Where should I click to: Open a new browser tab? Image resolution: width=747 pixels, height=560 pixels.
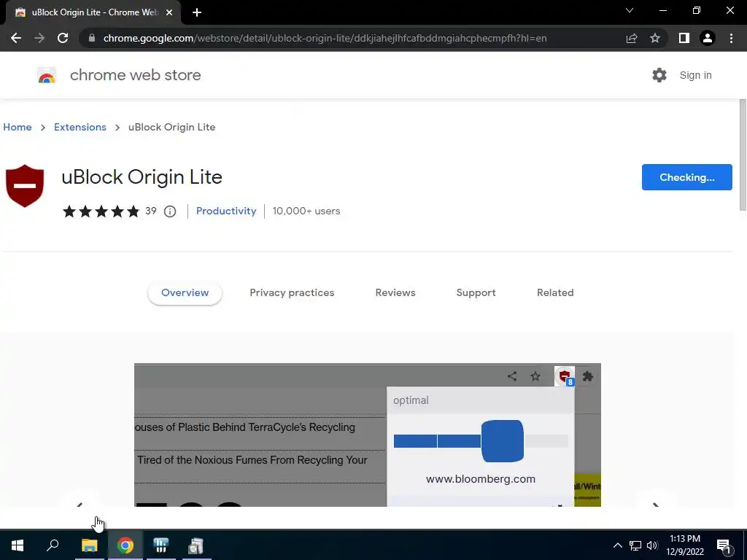[197, 12]
